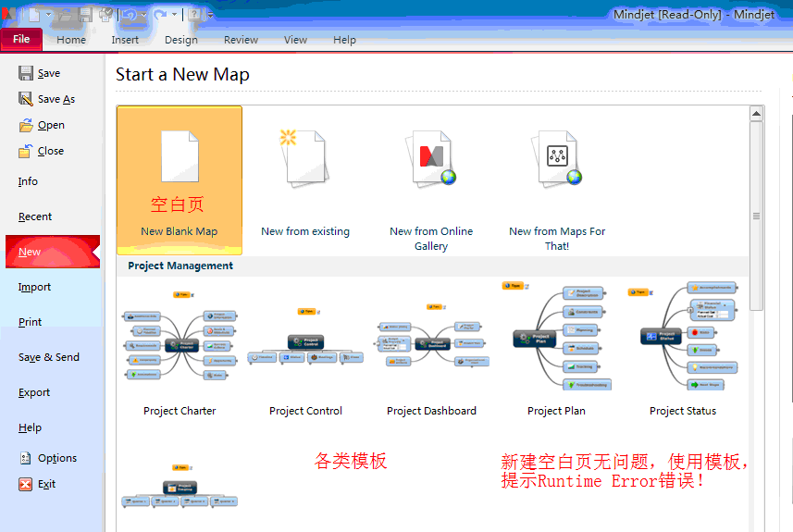Switch to the View ribbon tab
The height and width of the screenshot is (532, 793).
(295, 40)
